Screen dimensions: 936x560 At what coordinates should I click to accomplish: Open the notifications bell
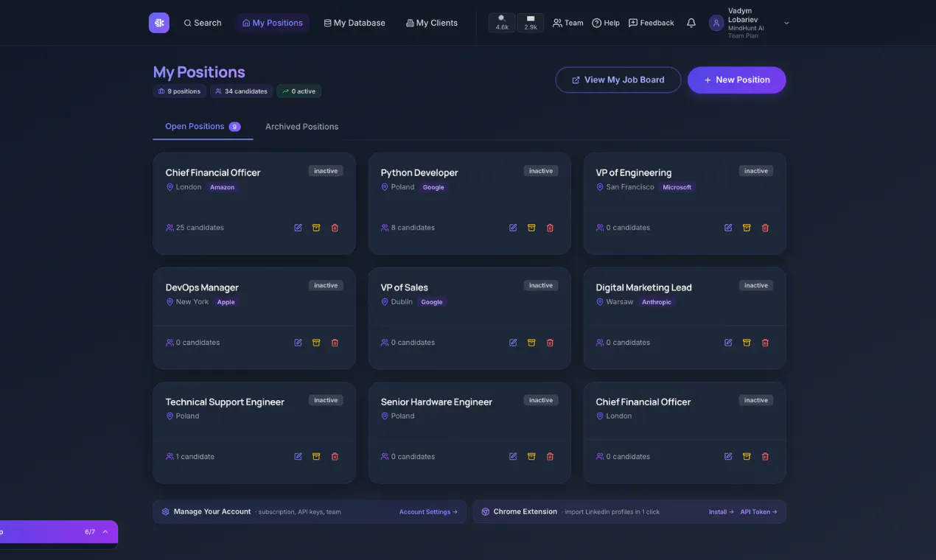(x=691, y=23)
